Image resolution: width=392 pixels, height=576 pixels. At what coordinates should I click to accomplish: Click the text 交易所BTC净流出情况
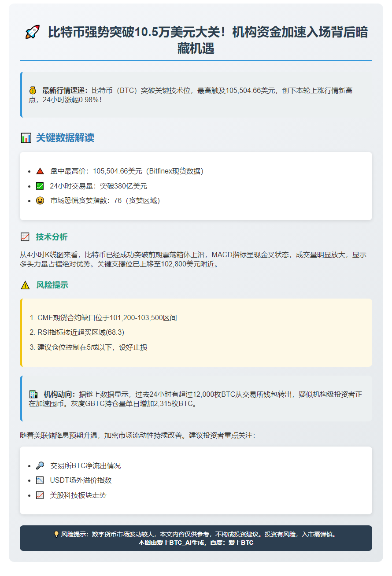(x=85, y=466)
